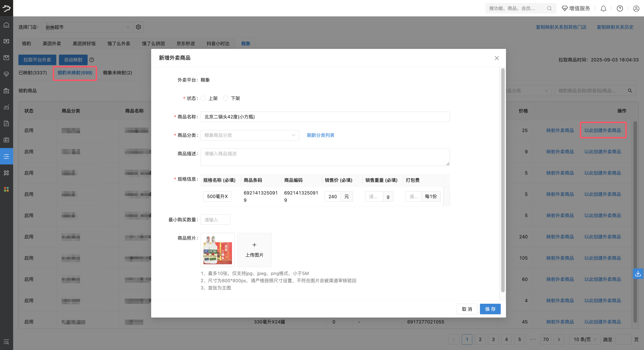Viewport: 644px width, 350px height.
Task: Click the analytics chart icon in the sidebar
Action: tap(6, 107)
